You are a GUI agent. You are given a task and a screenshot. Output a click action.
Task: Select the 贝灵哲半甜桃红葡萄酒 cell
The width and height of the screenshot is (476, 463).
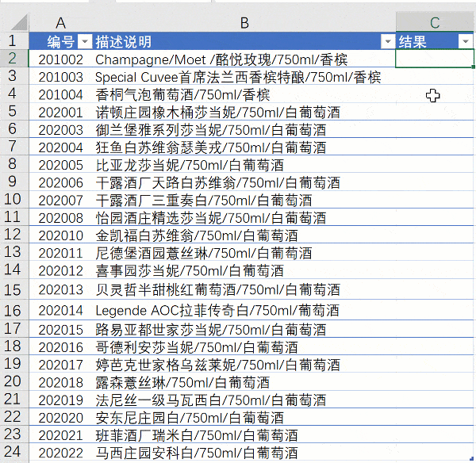pyautogui.click(x=244, y=289)
